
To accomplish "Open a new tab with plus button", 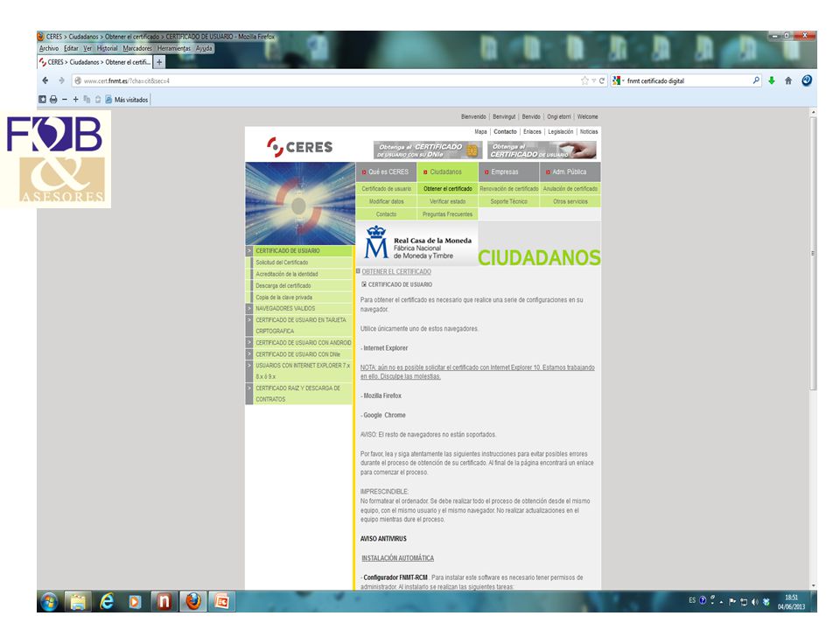I will [159, 62].
